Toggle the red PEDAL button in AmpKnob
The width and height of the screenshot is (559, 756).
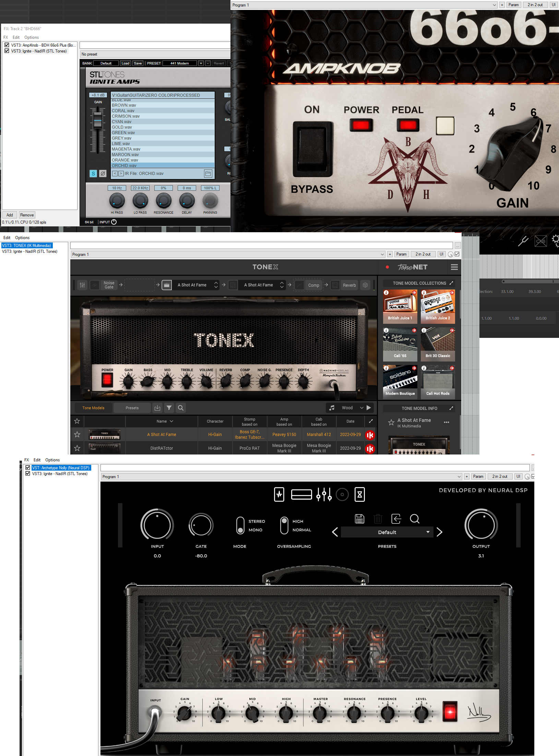coord(408,125)
